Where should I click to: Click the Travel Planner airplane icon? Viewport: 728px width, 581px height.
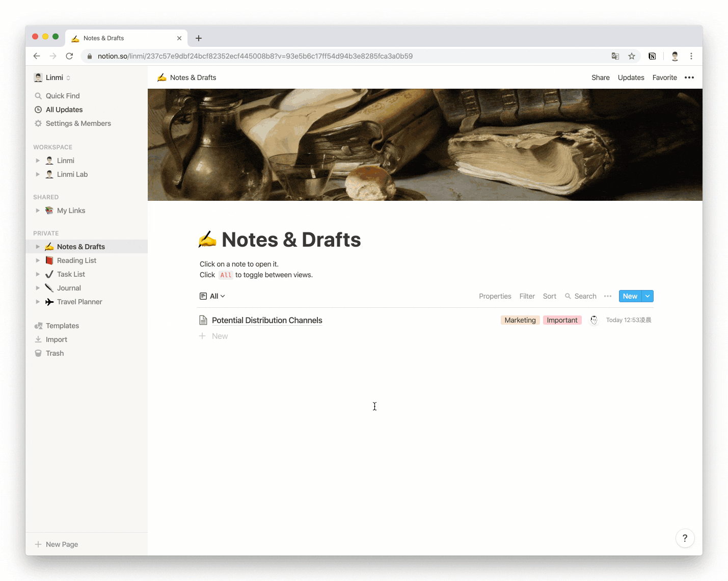tap(49, 302)
